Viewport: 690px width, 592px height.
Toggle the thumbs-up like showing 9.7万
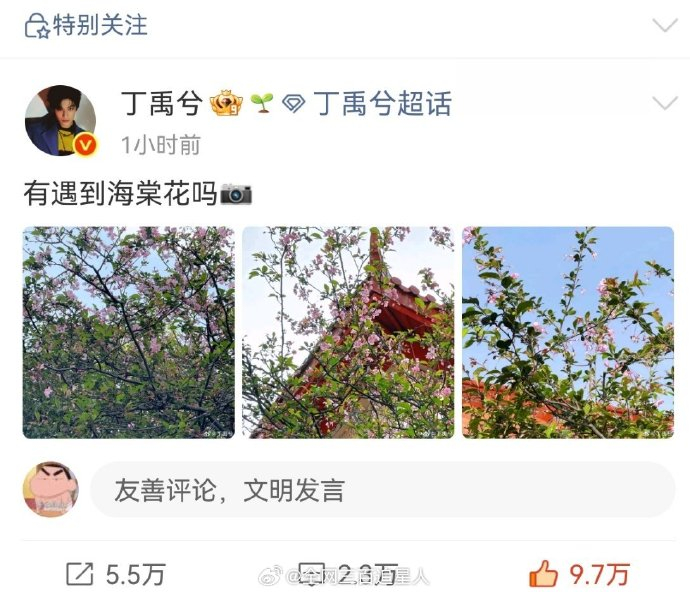pos(579,574)
